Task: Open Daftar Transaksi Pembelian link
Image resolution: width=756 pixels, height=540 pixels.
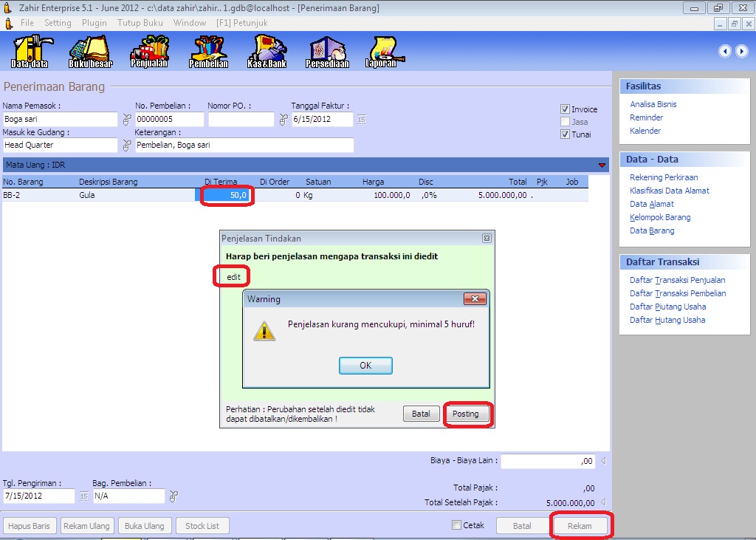Action: coord(677,293)
